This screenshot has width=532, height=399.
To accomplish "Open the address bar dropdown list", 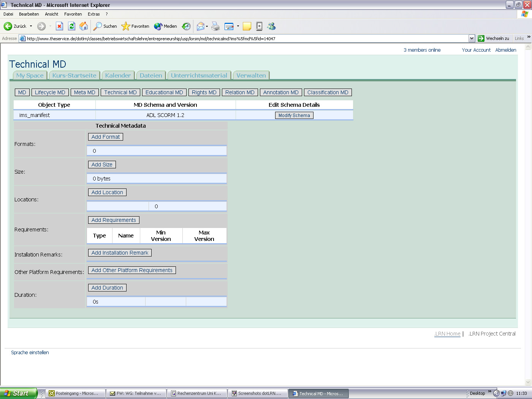I will click(x=472, y=38).
